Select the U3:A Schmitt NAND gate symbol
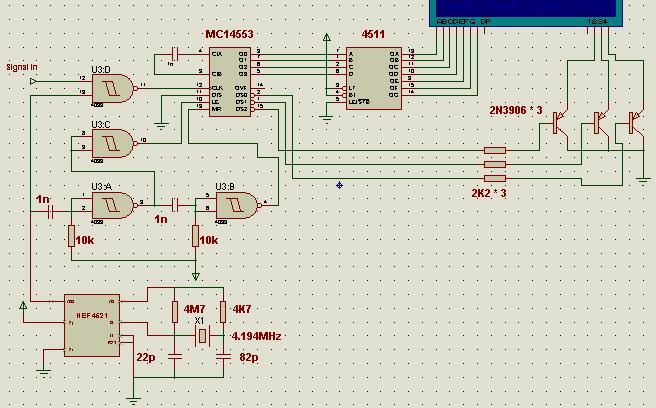Screen dimensions: 656x408 pyautogui.click(x=113, y=205)
